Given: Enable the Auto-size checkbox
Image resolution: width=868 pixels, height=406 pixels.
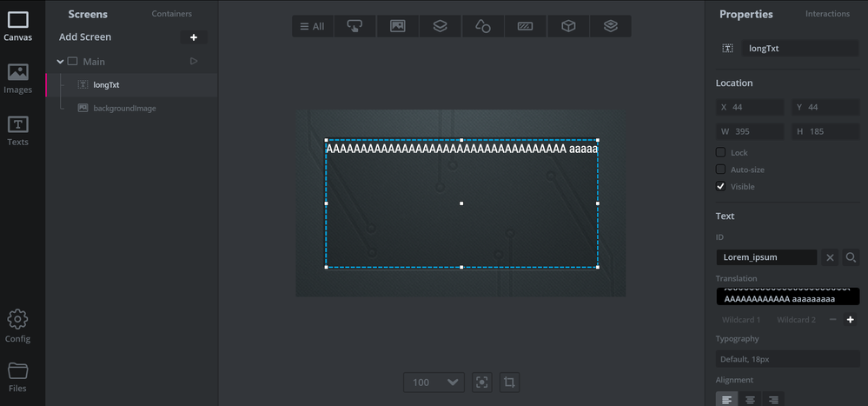Looking at the screenshot, I should click(x=720, y=170).
